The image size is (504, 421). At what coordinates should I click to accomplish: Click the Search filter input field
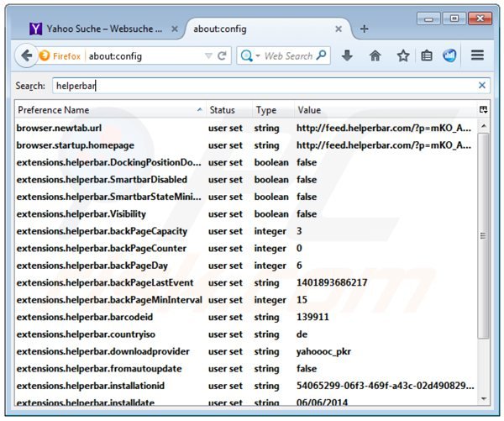pyautogui.click(x=260, y=86)
